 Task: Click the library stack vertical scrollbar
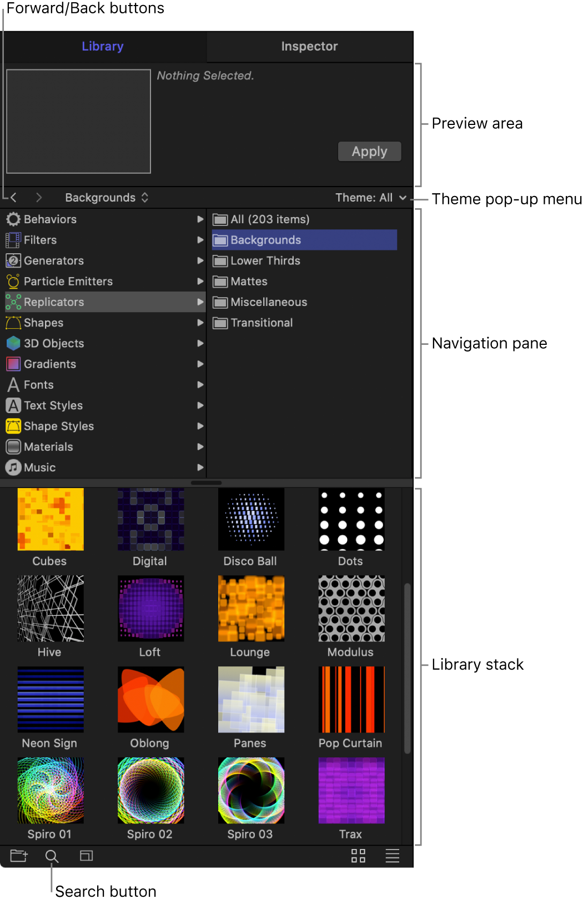click(x=408, y=668)
